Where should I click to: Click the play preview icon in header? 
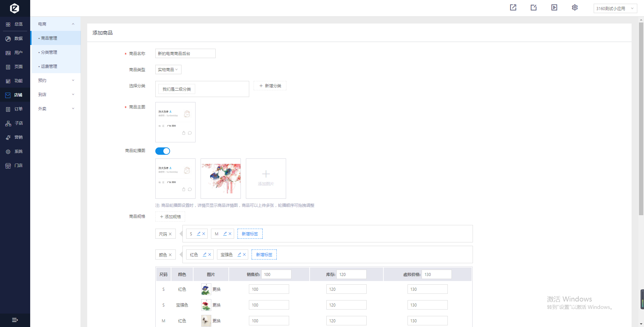554,8
